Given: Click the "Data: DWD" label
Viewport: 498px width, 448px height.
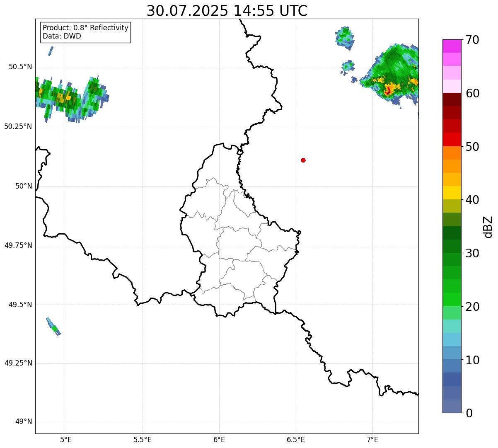Looking at the screenshot, I should (62, 36).
